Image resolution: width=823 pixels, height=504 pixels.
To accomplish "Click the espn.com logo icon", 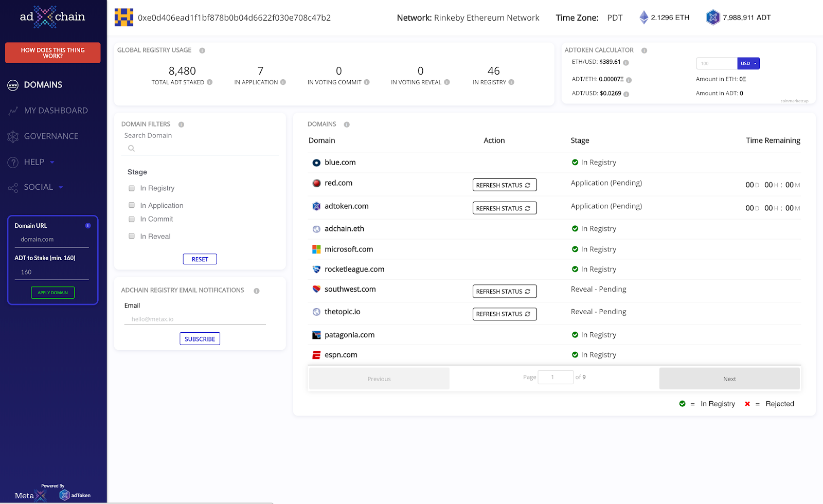I will 316,355.
